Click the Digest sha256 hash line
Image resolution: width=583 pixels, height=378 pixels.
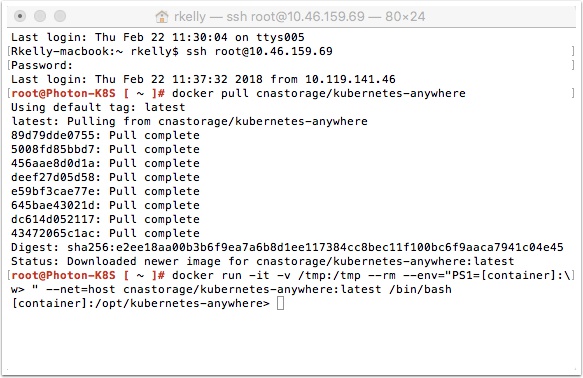pyautogui.click(x=287, y=247)
